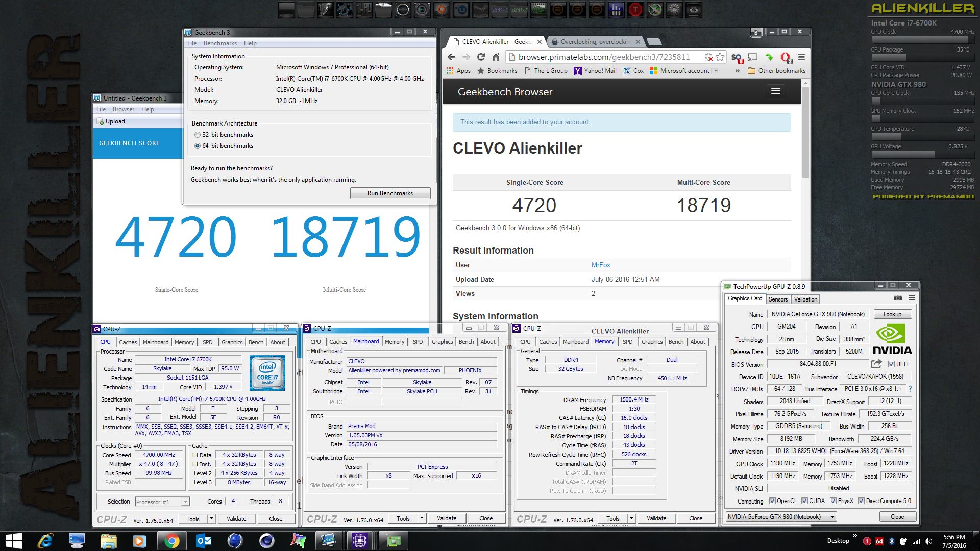Viewport: 980px width, 551px height.
Task: Switch to CPU-Z taskbar icon
Action: click(360, 541)
